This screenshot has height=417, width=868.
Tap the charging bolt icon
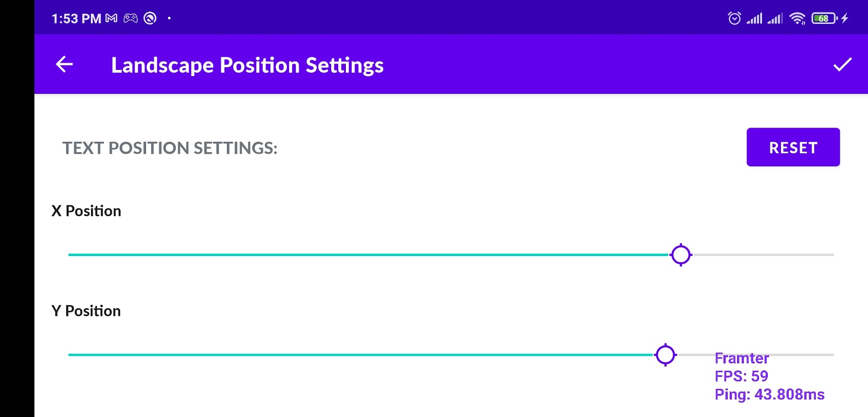[845, 19]
